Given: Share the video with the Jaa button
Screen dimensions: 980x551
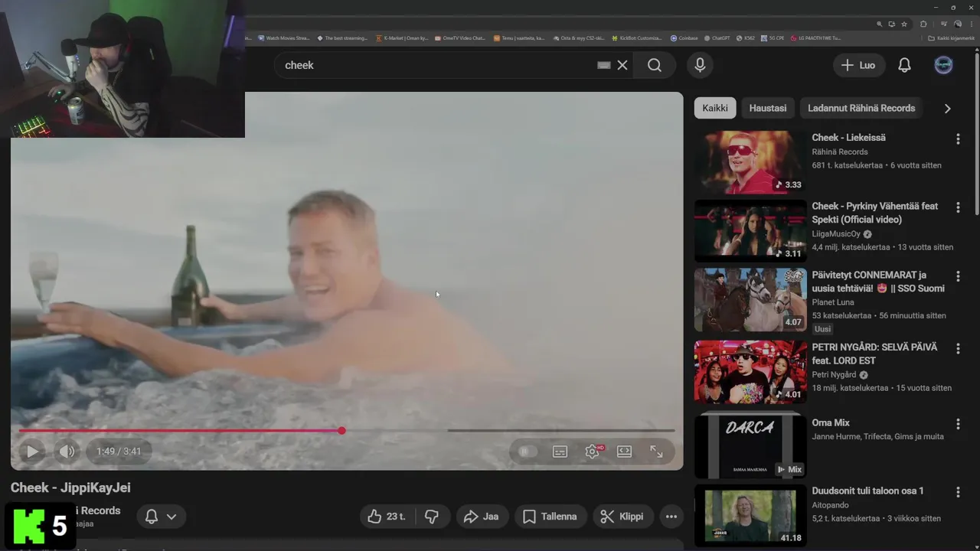Looking at the screenshot, I should click(481, 517).
